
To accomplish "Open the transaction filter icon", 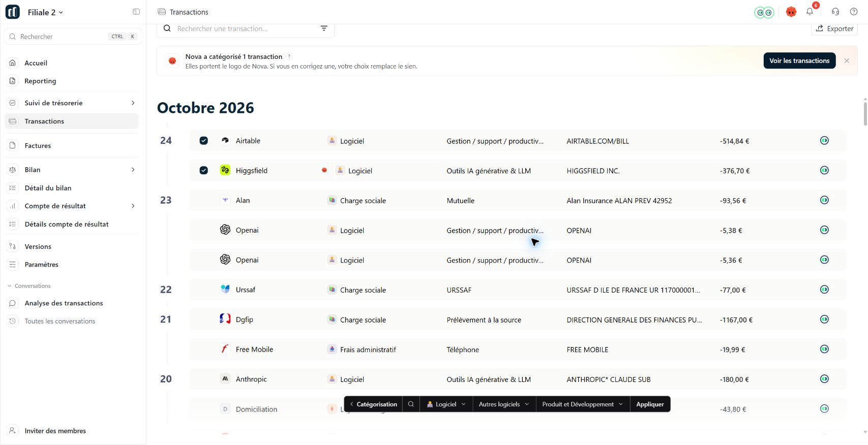I will [x=324, y=28].
